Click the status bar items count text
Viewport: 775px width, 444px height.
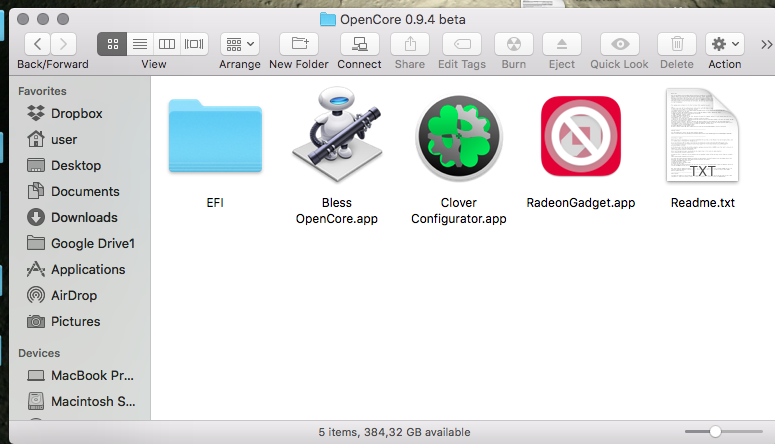394,432
